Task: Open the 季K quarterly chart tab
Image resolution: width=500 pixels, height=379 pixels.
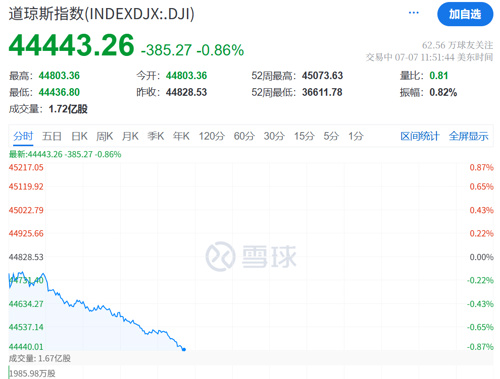Action: point(156,136)
